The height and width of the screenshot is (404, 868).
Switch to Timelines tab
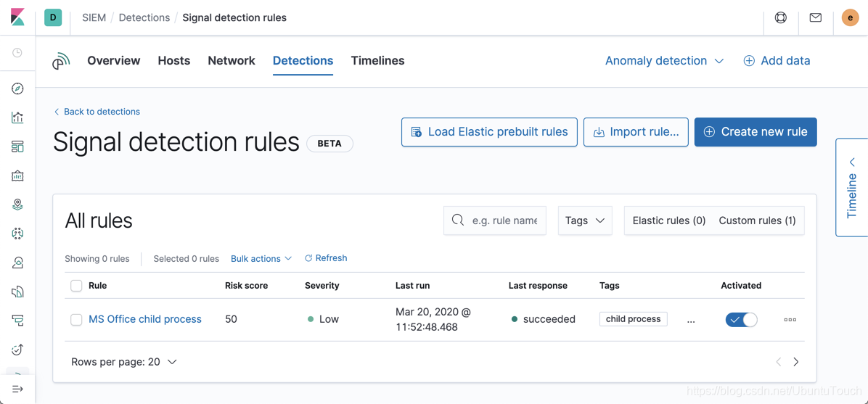377,61
